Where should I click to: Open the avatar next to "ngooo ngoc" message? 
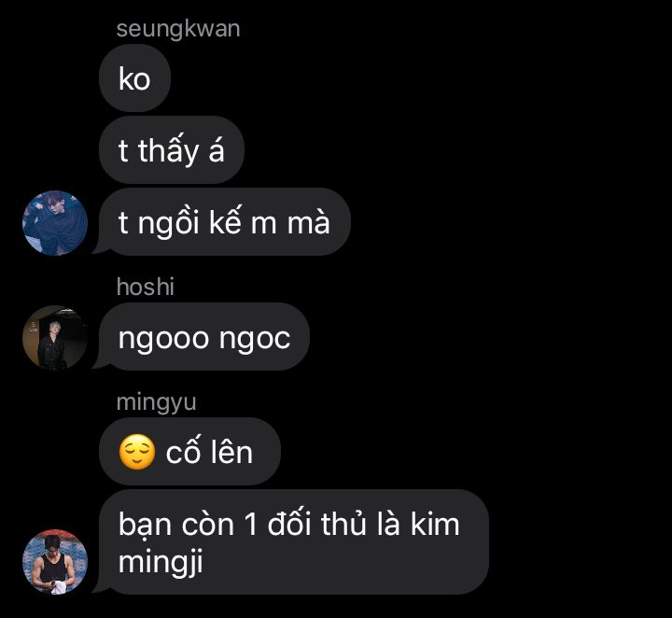55,338
